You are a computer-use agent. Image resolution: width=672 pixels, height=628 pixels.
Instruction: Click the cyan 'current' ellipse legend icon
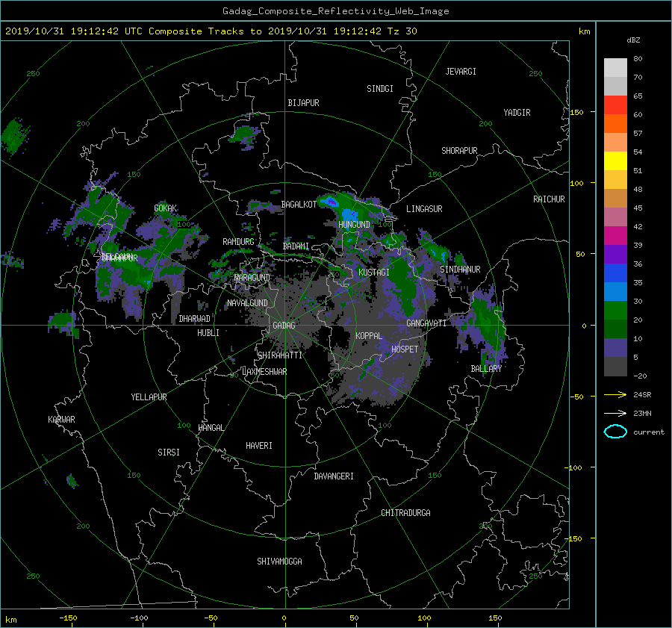615,432
